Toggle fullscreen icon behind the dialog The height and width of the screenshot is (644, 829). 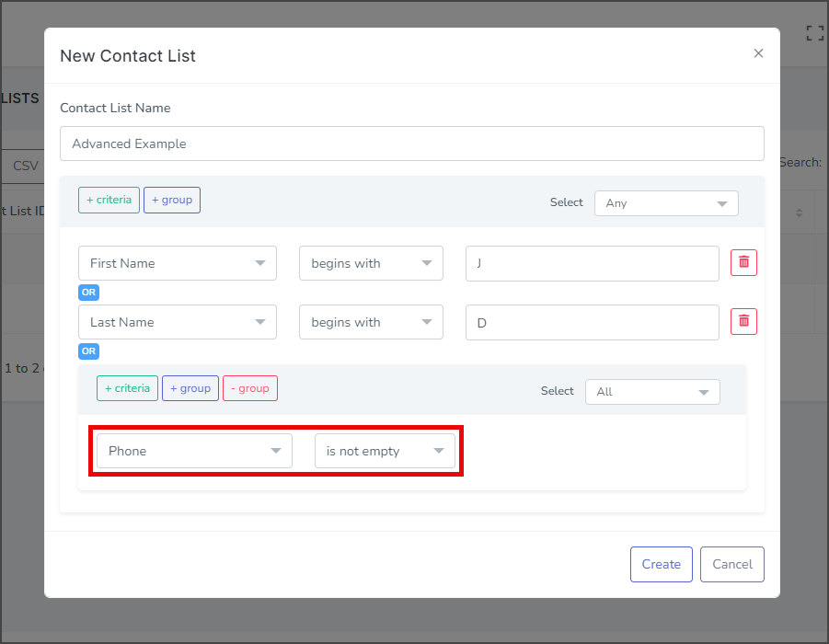click(x=814, y=33)
